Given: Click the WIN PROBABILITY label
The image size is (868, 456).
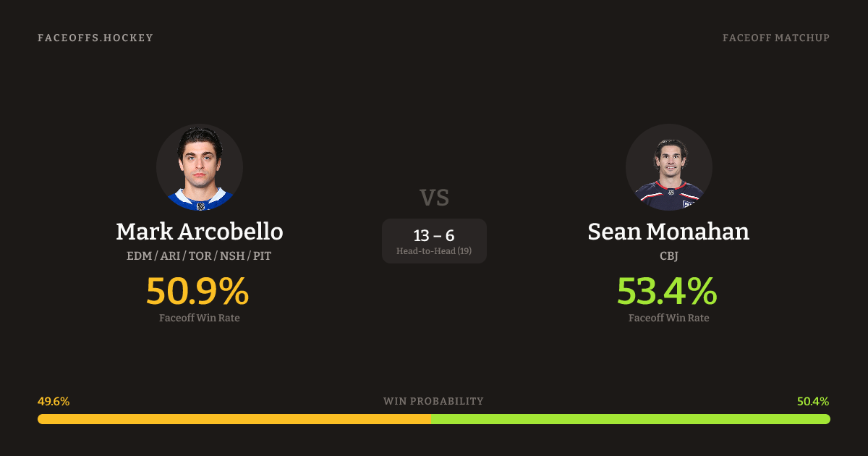Looking at the screenshot, I should (x=433, y=401).
